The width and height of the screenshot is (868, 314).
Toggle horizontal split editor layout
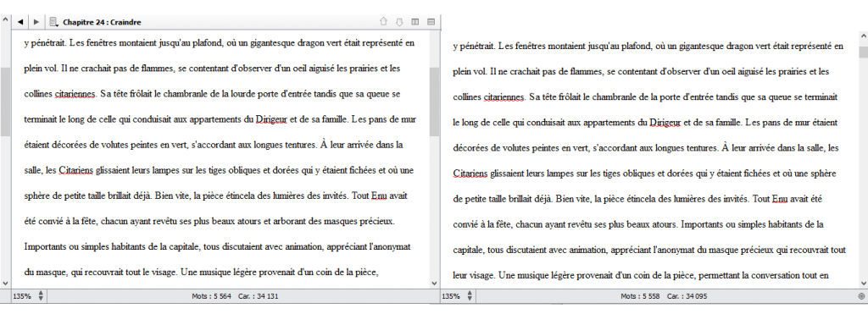point(431,22)
